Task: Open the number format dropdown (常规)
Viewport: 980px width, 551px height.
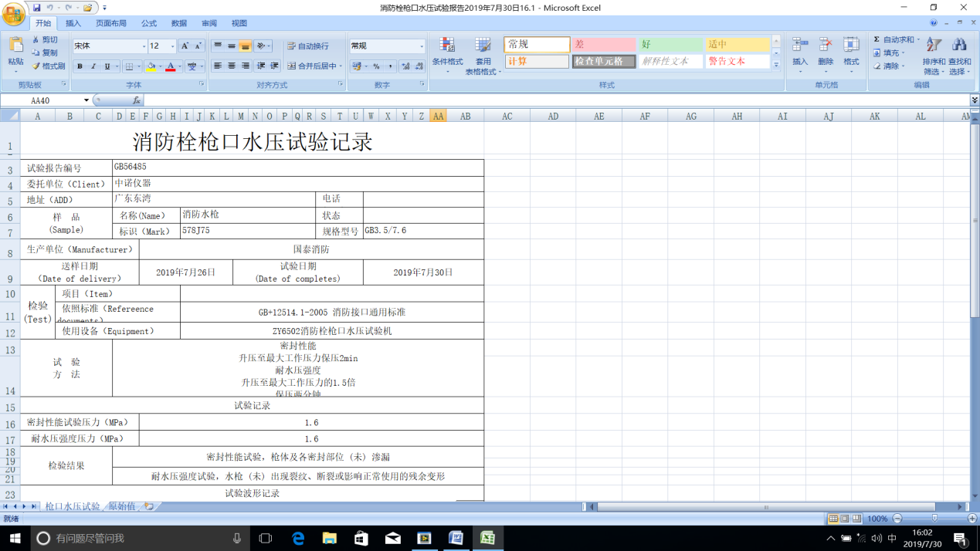Action: (421, 46)
